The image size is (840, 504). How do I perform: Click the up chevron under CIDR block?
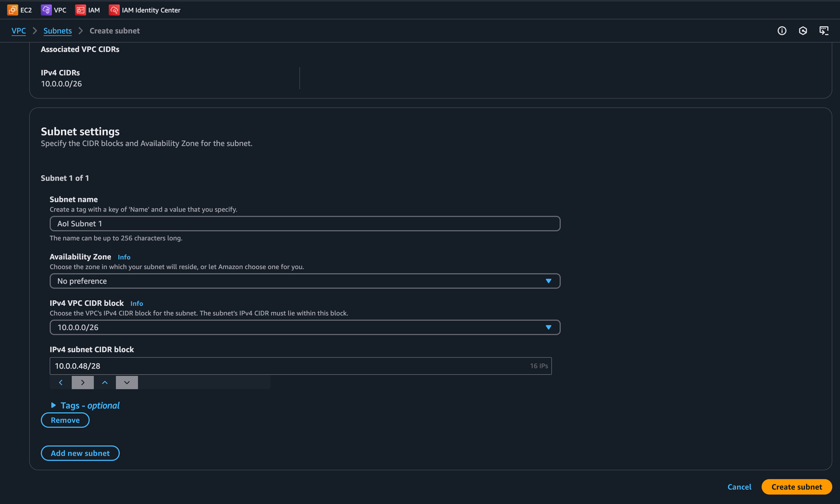pyautogui.click(x=105, y=383)
